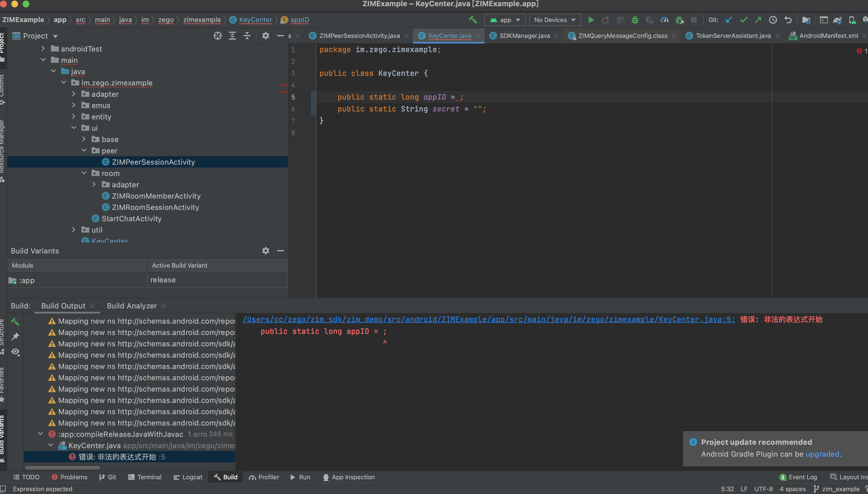The image size is (868, 494).
Task: Open the KeyCenter.java:5 error file link
Action: [489, 319]
